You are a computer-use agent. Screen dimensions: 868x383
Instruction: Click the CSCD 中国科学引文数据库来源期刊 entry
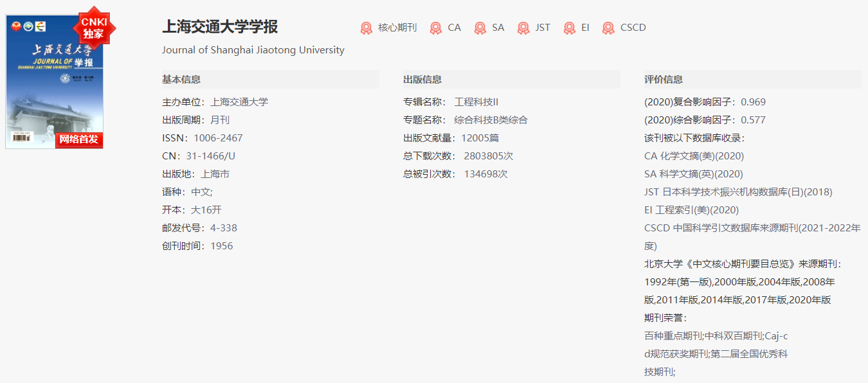752,237
